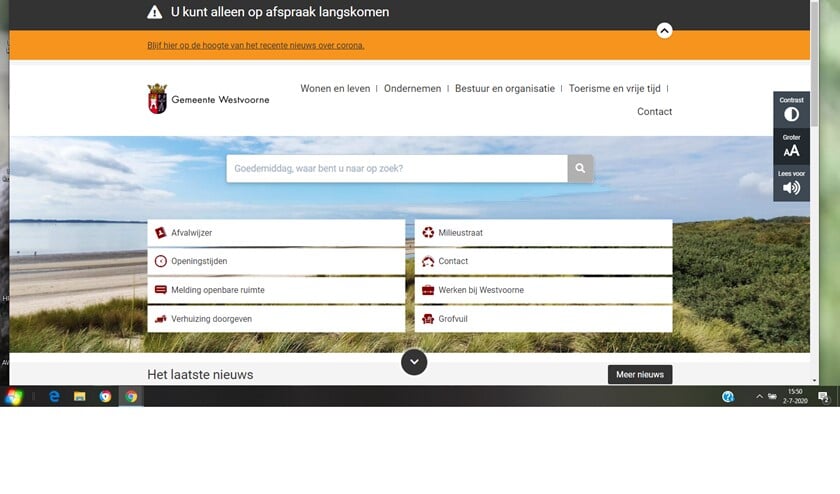Collapse the notification banner with up chevron
Viewport: 840px width, 494px height.
coord(664,31)
